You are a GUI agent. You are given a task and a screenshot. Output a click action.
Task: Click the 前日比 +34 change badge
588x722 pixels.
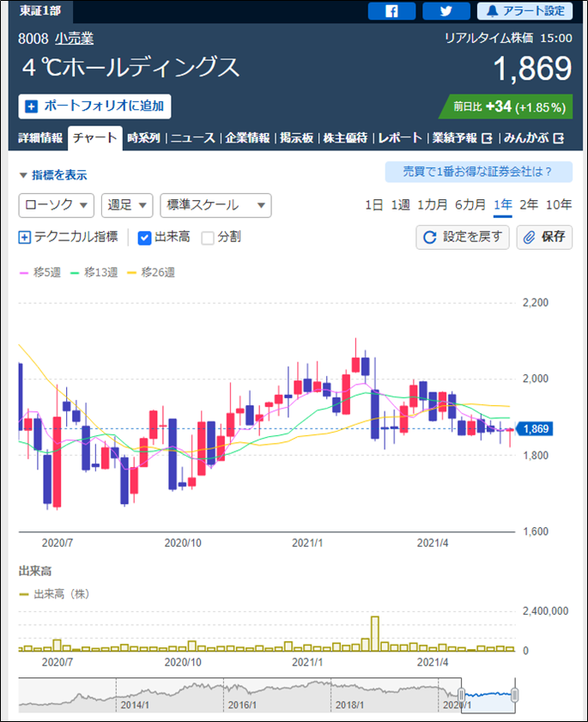pos(506,106)
